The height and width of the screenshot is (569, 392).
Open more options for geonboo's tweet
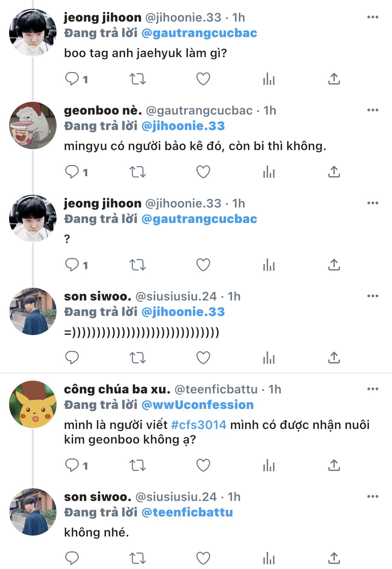(x=373, y=110)
